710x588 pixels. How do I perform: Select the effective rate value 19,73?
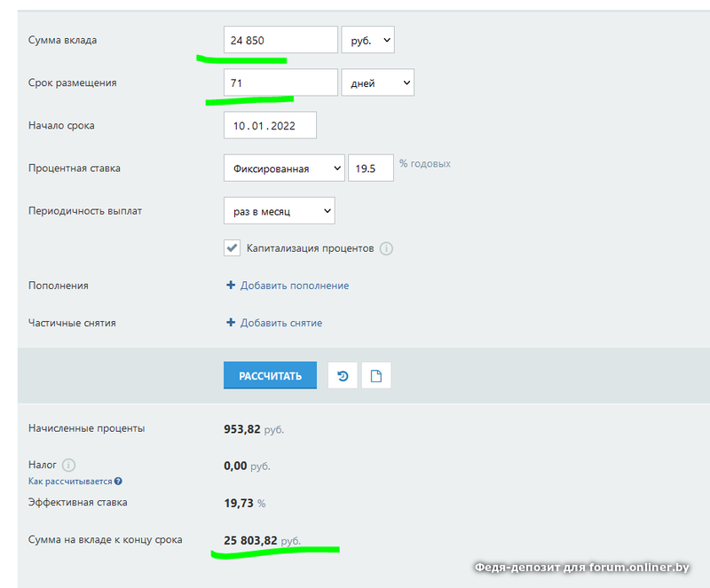click(x=239, y=503)
